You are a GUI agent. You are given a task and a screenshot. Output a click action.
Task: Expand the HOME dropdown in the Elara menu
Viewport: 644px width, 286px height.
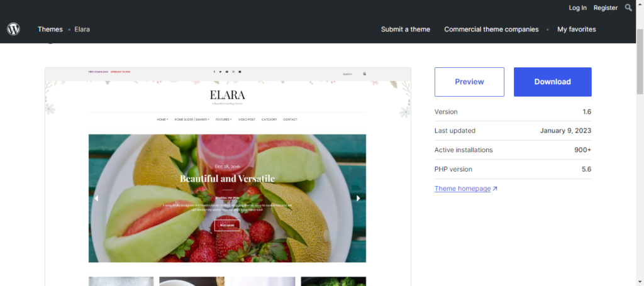pyautogui.click(x=163, y=119)
